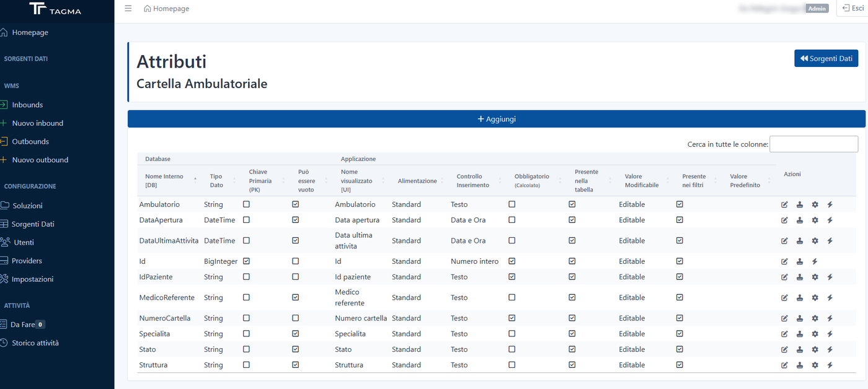
Task: Focus the Cerca in tutte le colonne field
Action: click(x=813, y=144)
